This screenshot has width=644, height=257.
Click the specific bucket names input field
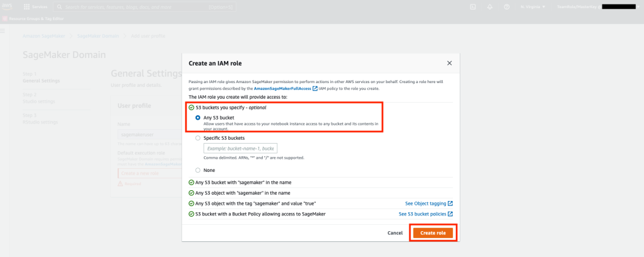click(x=240, y=148)
